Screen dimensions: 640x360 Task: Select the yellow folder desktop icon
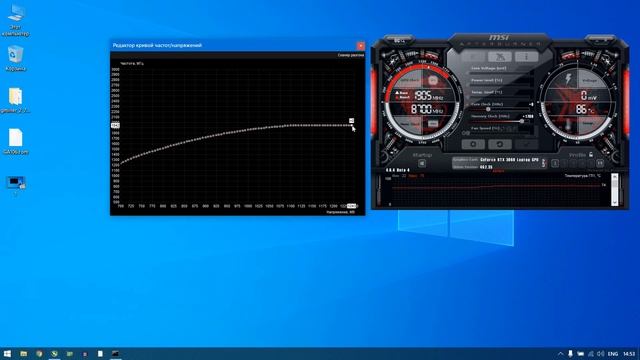pyautogui.click(x=16, y=100)
